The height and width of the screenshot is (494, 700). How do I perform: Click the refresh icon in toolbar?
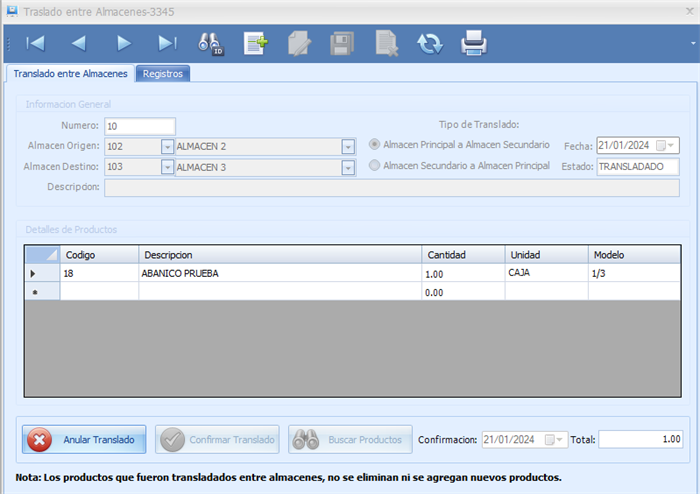[430, 43]
